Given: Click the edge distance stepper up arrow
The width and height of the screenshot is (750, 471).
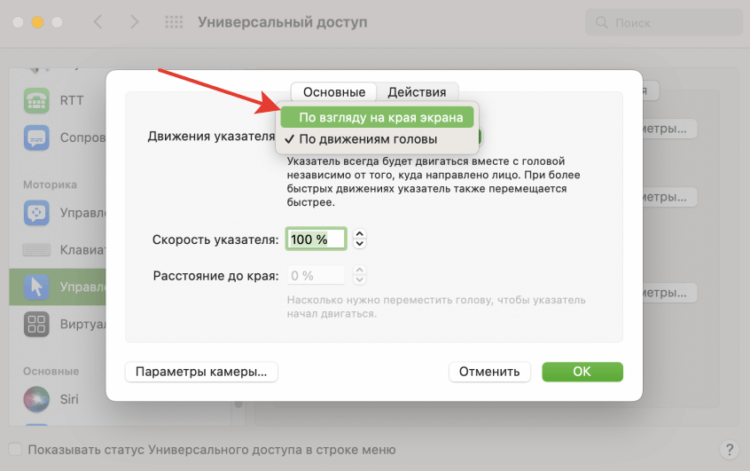Looking at the screenshot, I should click(x=360, y=270).
